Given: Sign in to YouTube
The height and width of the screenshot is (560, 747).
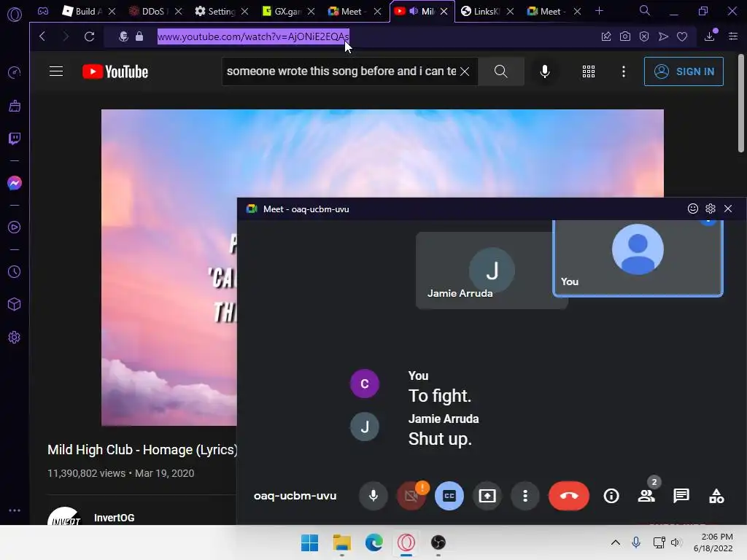Looking at the screenshot, I should coord(684,71).
